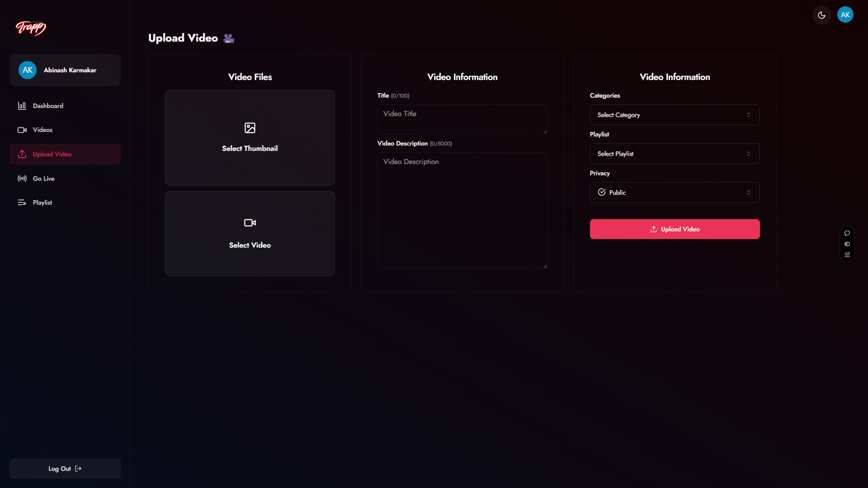
Task: Click inside the Video Description textarea
Action: (x=462, y=211)
